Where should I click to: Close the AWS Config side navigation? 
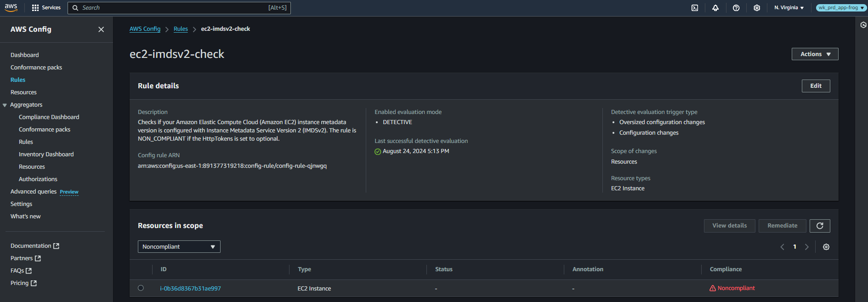pyautogui.click(x=101, y=29)
